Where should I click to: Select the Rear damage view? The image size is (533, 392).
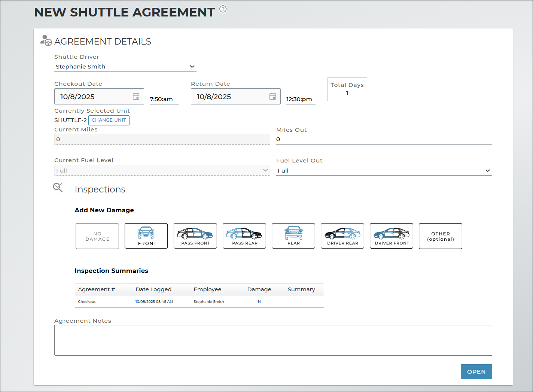point(293,236)
